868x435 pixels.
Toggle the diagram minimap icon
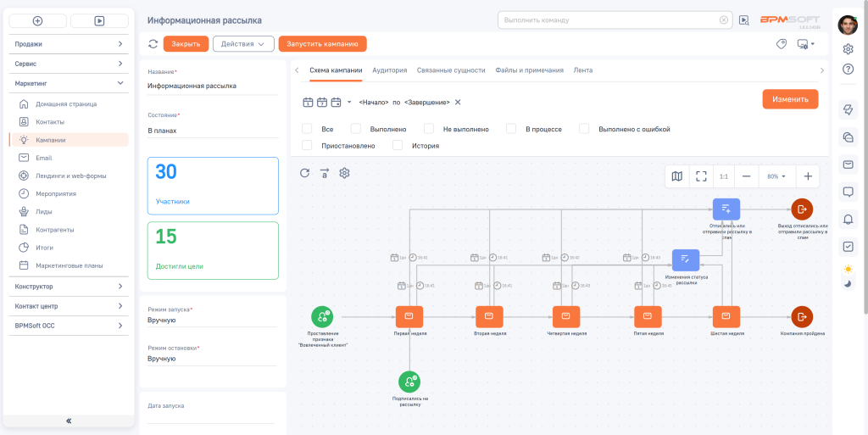[x=677, y=176]
